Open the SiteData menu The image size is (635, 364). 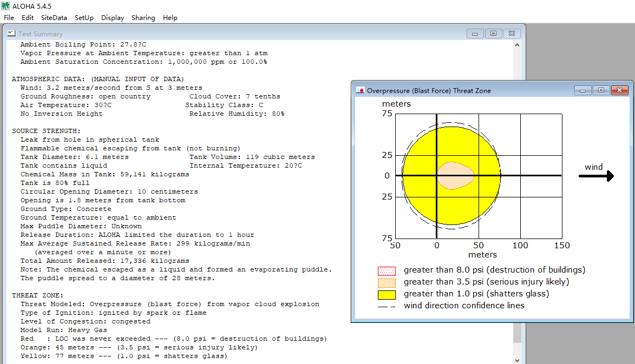(x=54, y=18)
